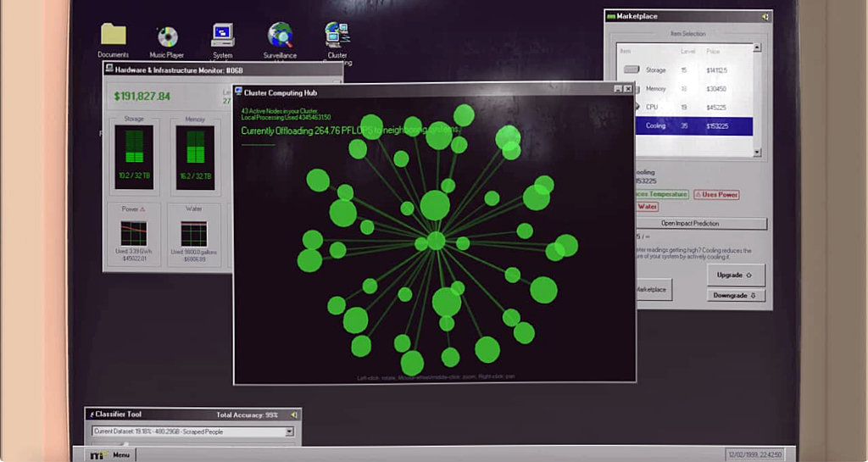Select the CPU row in Marketplace

(x=685, y=108)
